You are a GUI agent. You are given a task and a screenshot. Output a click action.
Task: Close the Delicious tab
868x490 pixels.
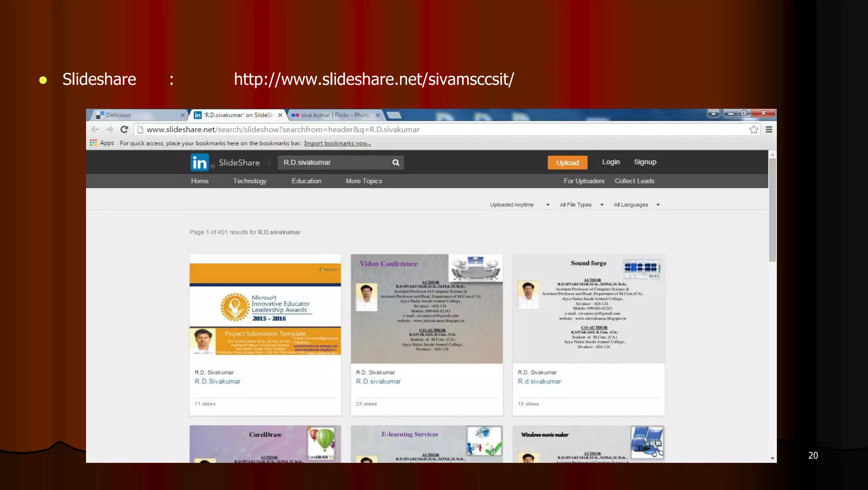pyautogui.click(x=182, y=115)
